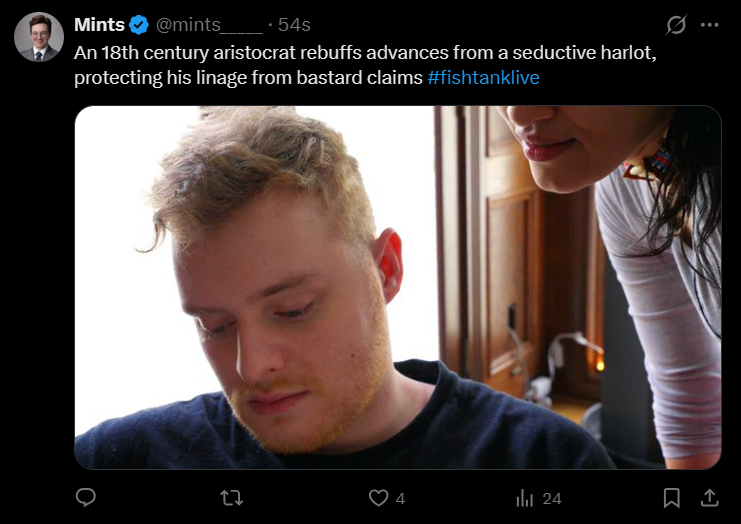This screenshot has height=524, width=741.
Task: Open the Mints profile picture avatar
Action: click(39, 37)
